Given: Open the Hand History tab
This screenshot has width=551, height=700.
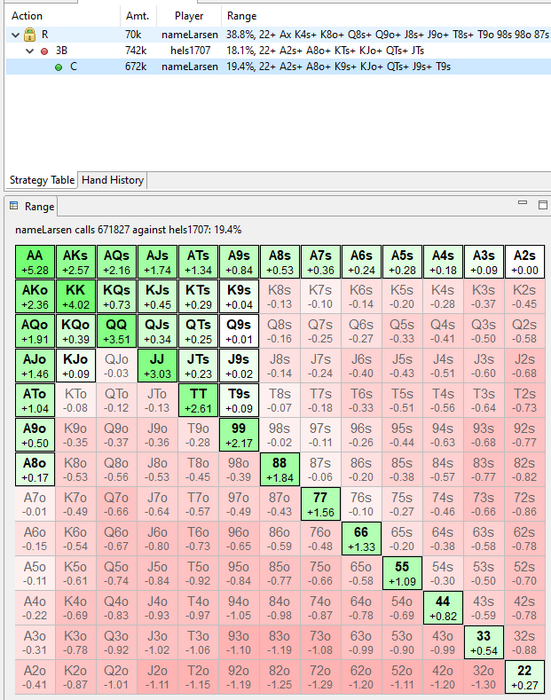Looking at the screenshot, I should coord(113,180).
